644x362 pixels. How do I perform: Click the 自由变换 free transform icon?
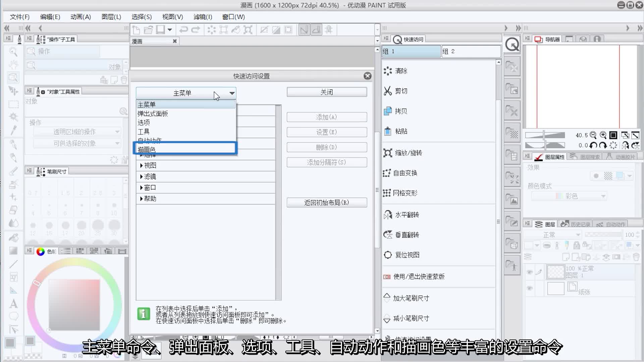387,173
